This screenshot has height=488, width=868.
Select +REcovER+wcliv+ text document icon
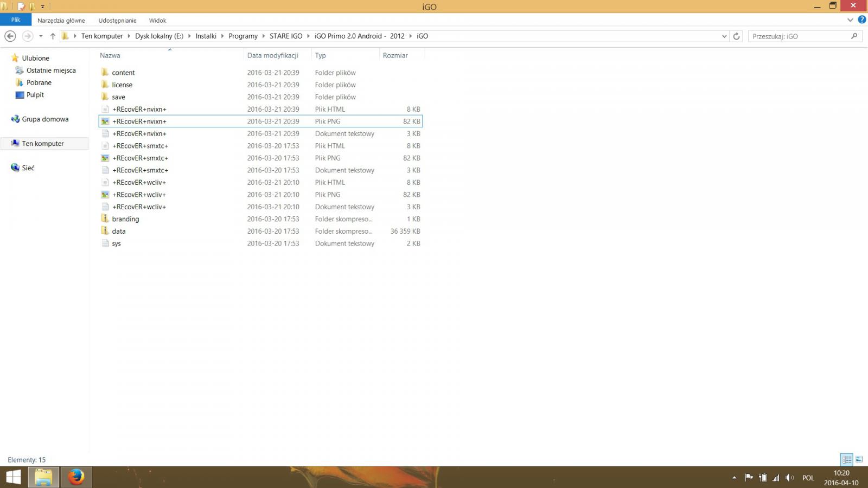(x=105, y=207)
